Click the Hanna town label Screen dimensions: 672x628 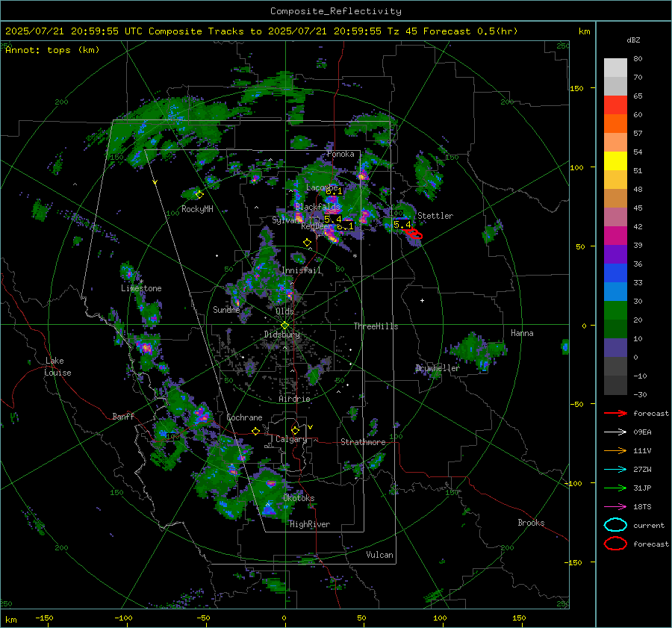522,333
